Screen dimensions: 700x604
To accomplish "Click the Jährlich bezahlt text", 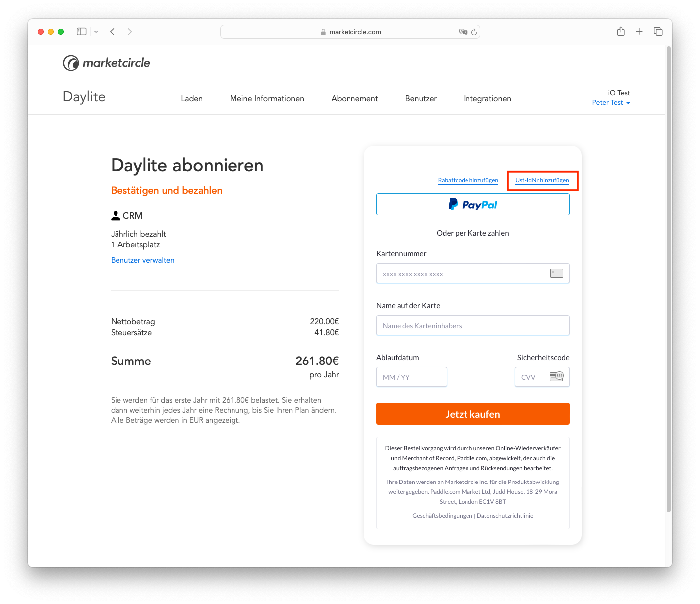I will coord(138,234).
